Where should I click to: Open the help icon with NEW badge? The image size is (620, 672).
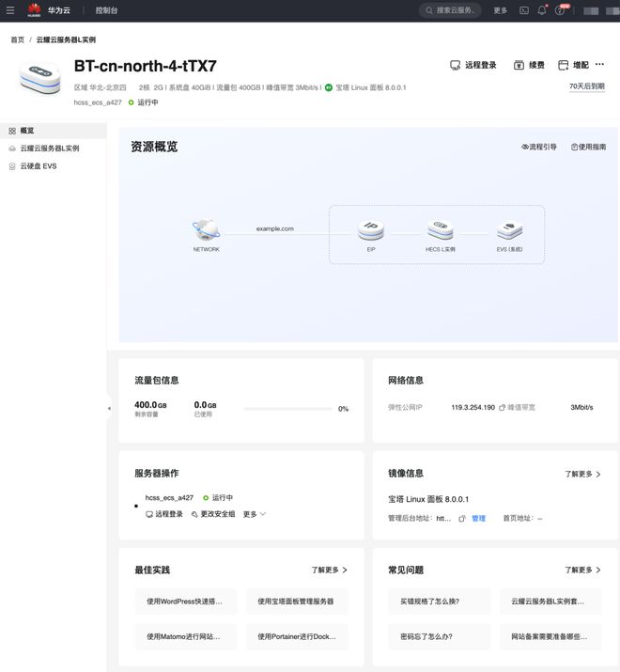pyautogui.click(x=560, y=10)
